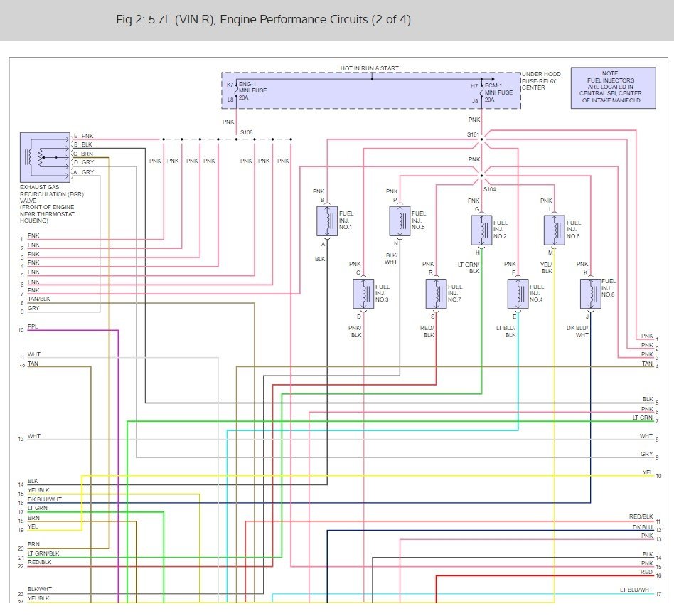This screenshot has height=616, width=674.
Task: Click the fuel injectors location note box
Action: [613, 87]
